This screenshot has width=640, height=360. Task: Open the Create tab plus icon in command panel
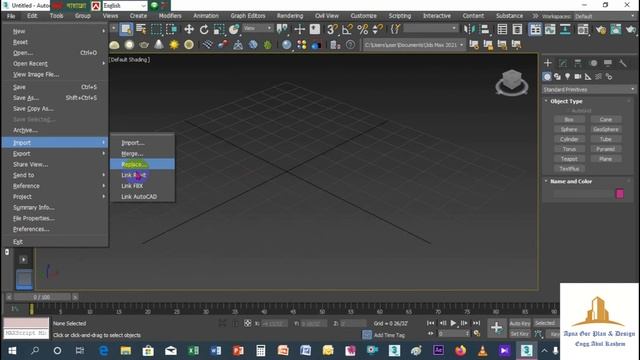(548, 63)
